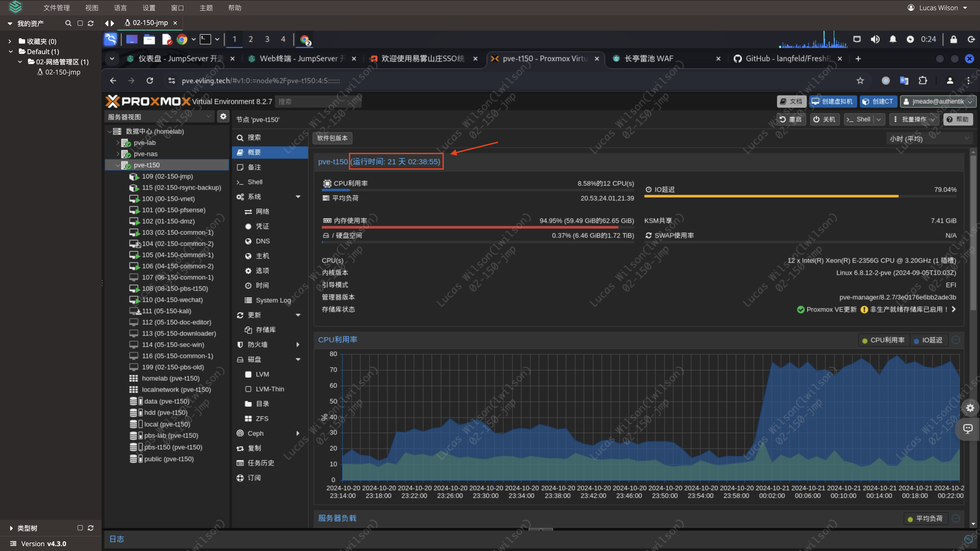This screenshot has width=980, height=551.
Task: Open the 文件管理 menu
Action: pyautogui.click(x=57, y=8)
